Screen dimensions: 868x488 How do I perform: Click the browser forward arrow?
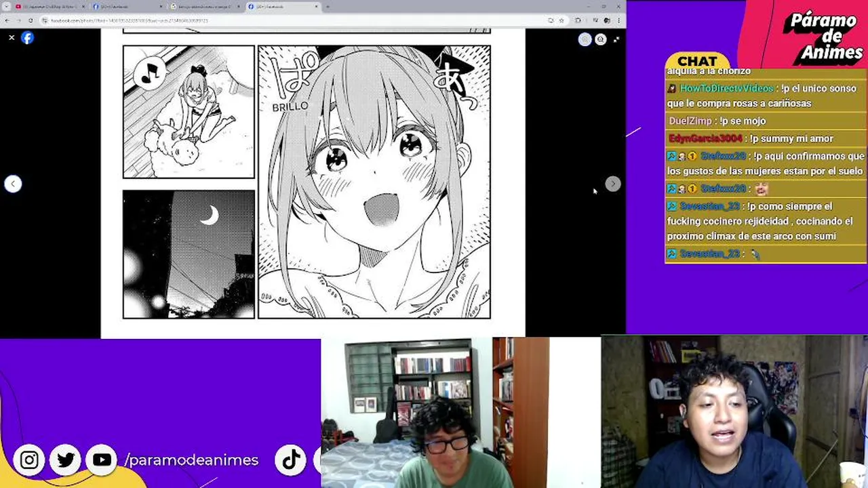pos(19,20)
